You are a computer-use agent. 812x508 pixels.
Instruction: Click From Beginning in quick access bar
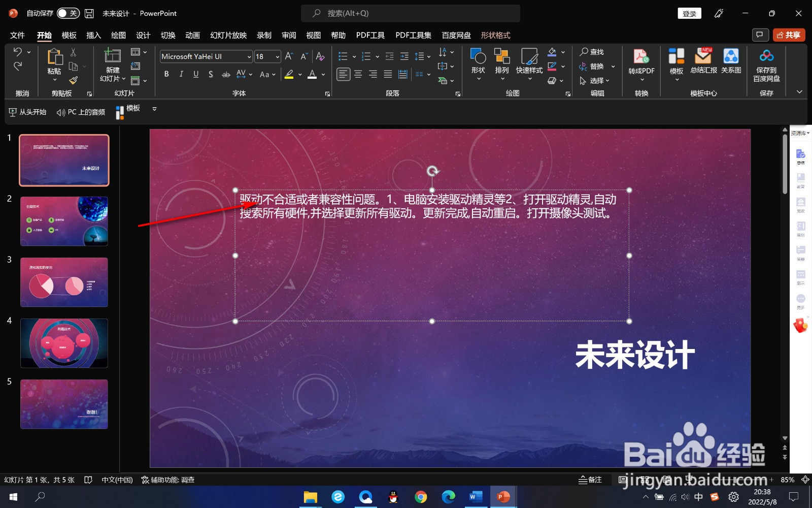click(x=27, y=112)
